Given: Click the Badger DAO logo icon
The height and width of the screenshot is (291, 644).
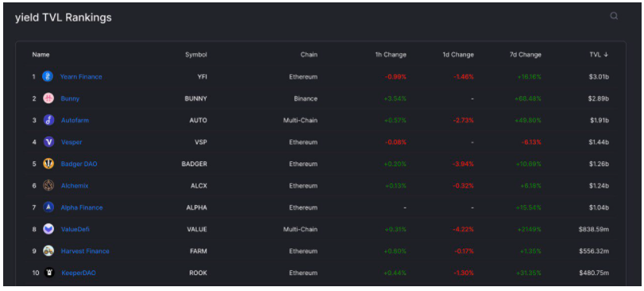Looking at the screenshot, I should coord(48,164).
